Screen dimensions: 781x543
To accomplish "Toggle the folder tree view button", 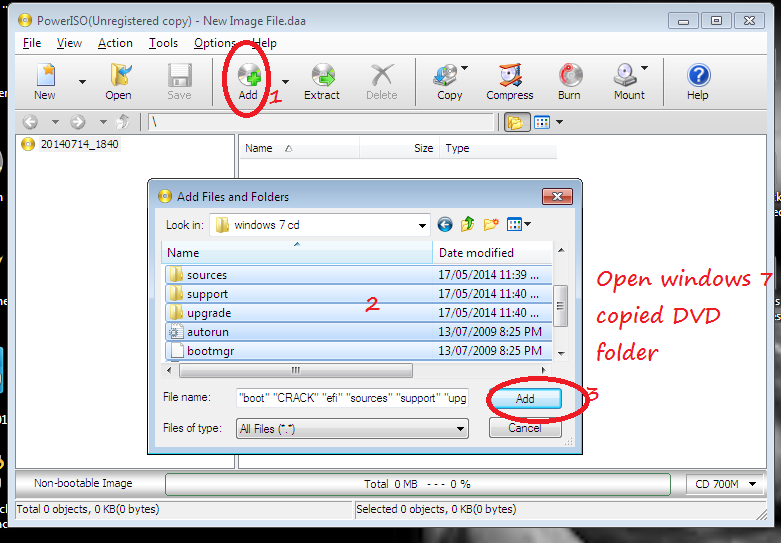I will [x=517, y=122].
